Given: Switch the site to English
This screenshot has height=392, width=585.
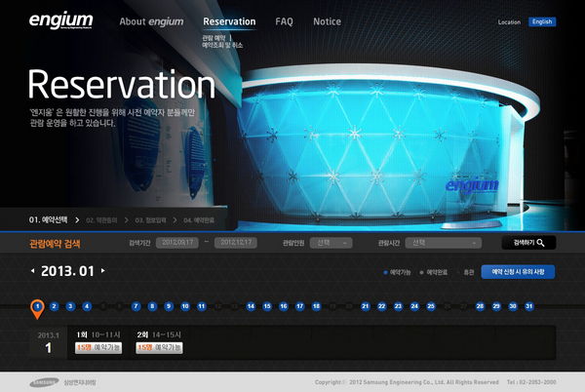Looking at the screenshot, I should (542, 22).
